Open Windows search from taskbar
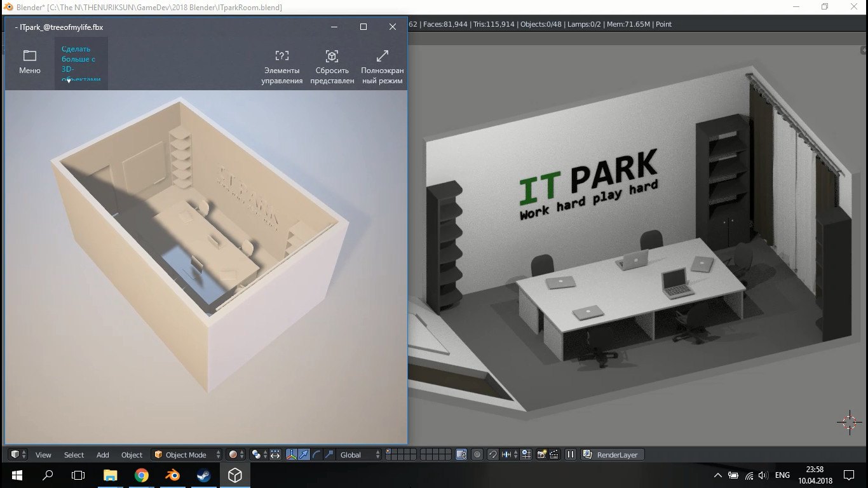 (x=47, y=475)
